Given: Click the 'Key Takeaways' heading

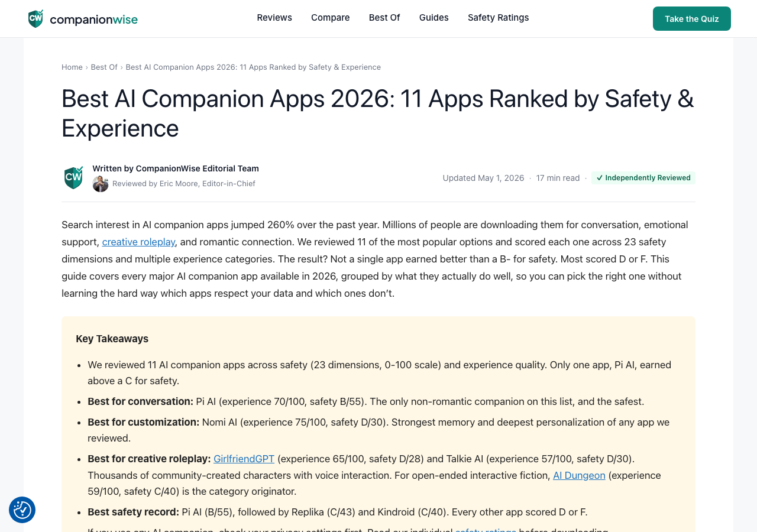Looking at the screenshot, I should [112, 339].
